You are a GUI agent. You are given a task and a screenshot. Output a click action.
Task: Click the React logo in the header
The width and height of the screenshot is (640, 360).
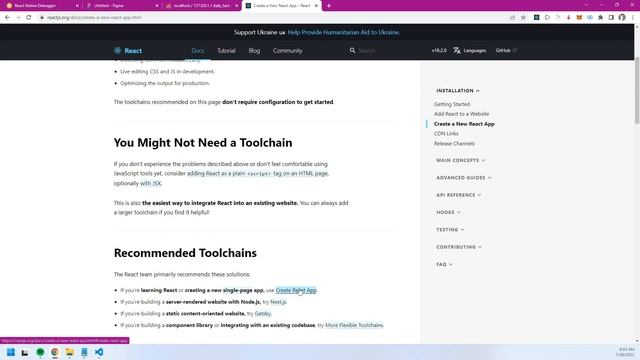point(128,51)
